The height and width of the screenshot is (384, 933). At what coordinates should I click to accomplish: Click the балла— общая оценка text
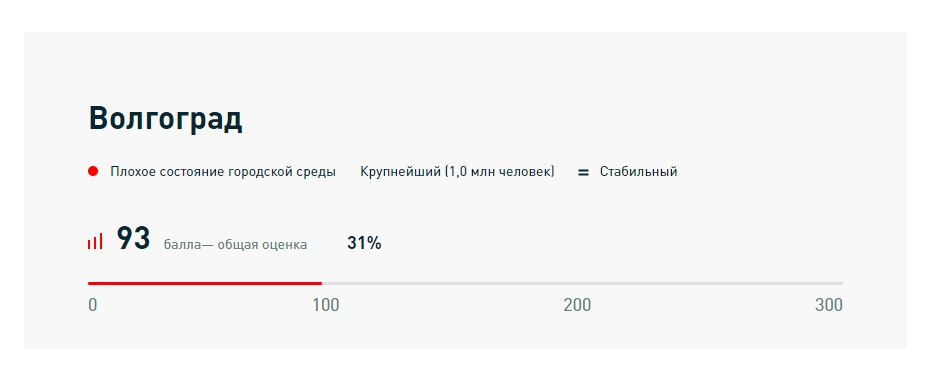coord(236,245)
